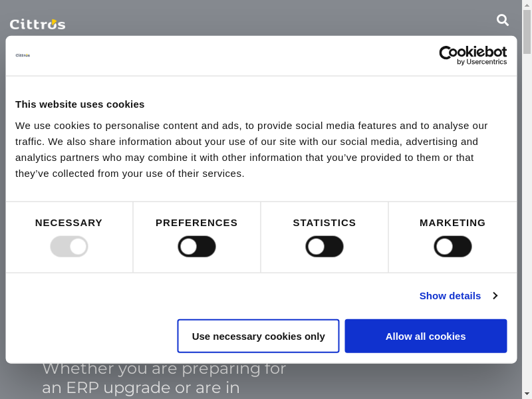The image size is (532, 399).
Task: Click the Necessary category label
Action: tap(69, 223)
